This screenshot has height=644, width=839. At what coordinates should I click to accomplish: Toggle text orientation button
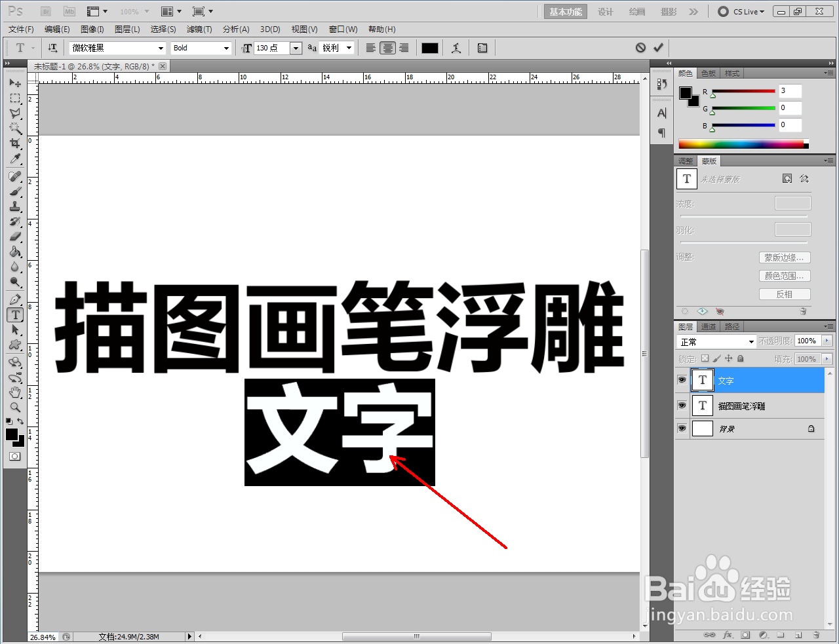click(x=52, y=48)
